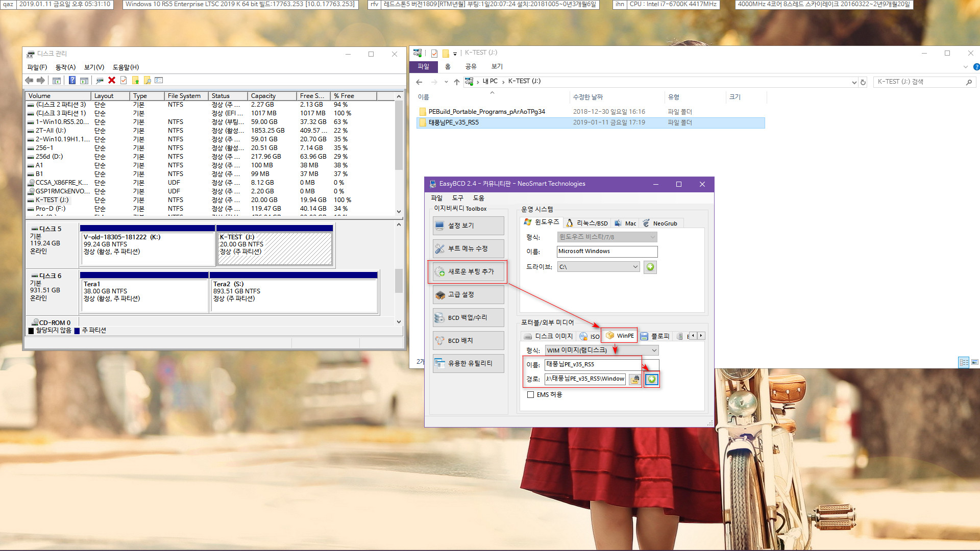Click Explorer search magnifier icon
Image resolution: width=980 pixels, height=551 pixels.
969,82
